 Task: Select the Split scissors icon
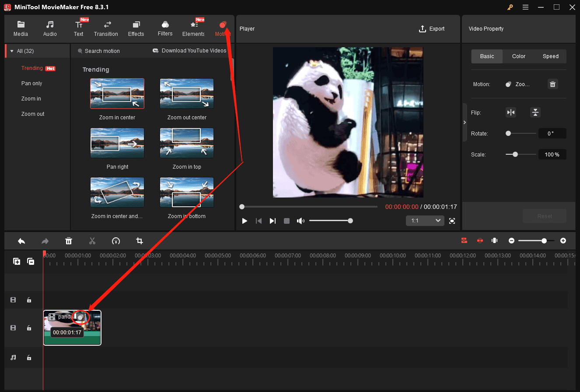92,241
